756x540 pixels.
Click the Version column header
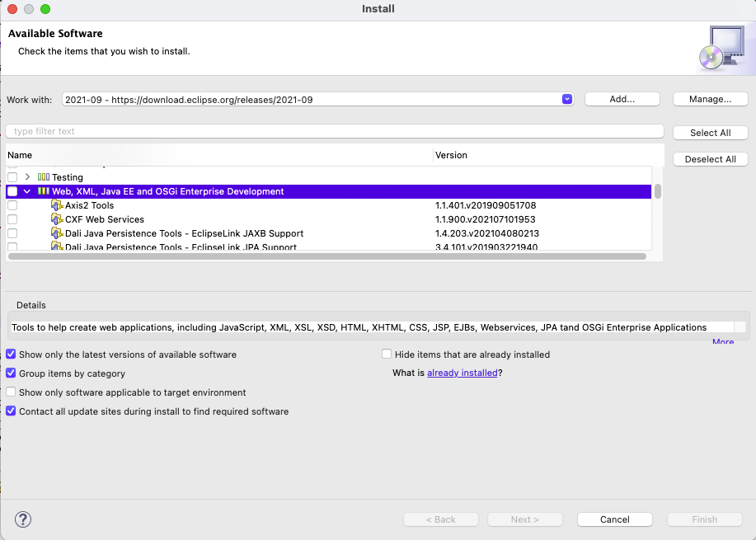pos(549,155)
